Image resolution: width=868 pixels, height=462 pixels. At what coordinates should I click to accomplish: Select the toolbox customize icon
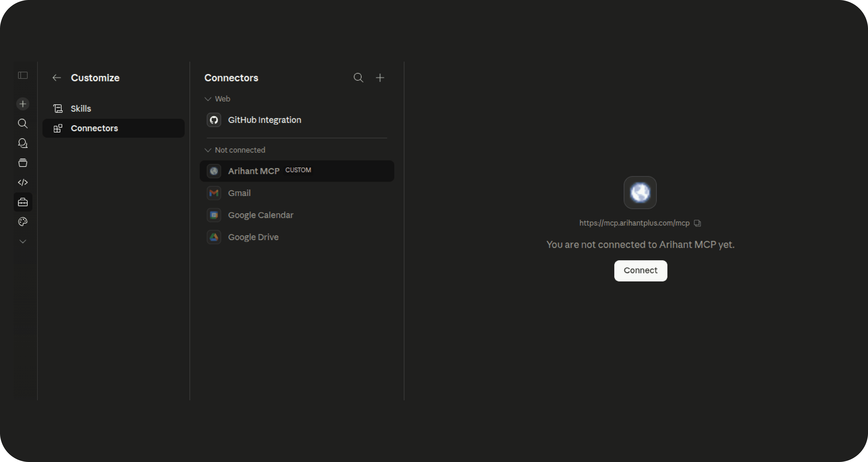tap(23, 202)
